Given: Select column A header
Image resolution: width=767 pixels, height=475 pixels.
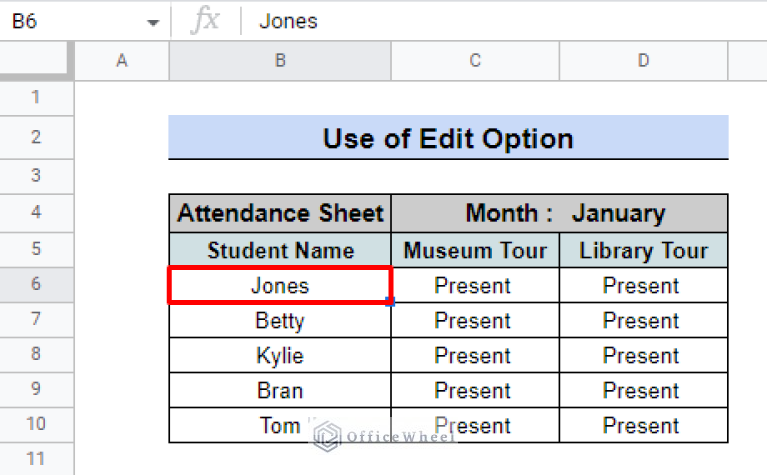Looking at the screenshot, I should point(121,61).
